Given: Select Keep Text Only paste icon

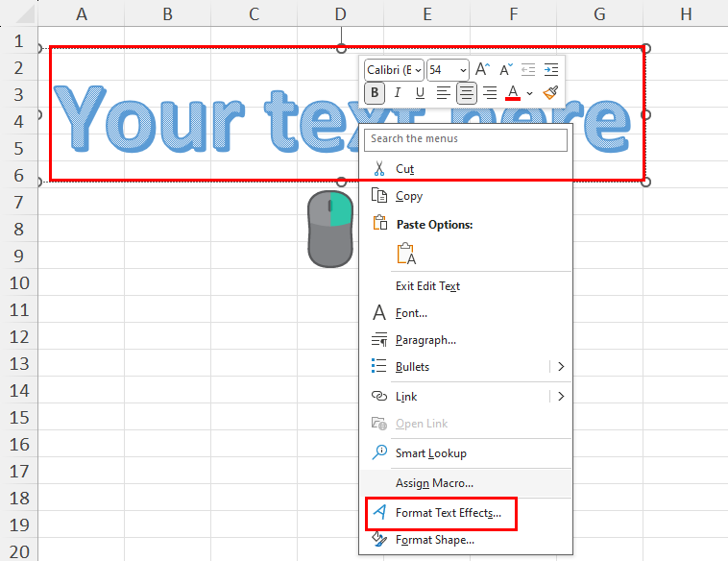Looking at the screenshot, I should (x=406, y=253).
